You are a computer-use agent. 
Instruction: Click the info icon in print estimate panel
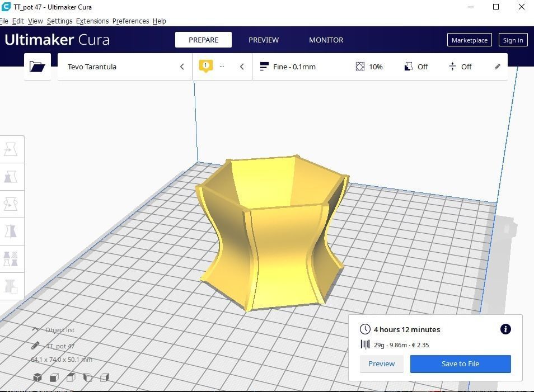(505, 329)
